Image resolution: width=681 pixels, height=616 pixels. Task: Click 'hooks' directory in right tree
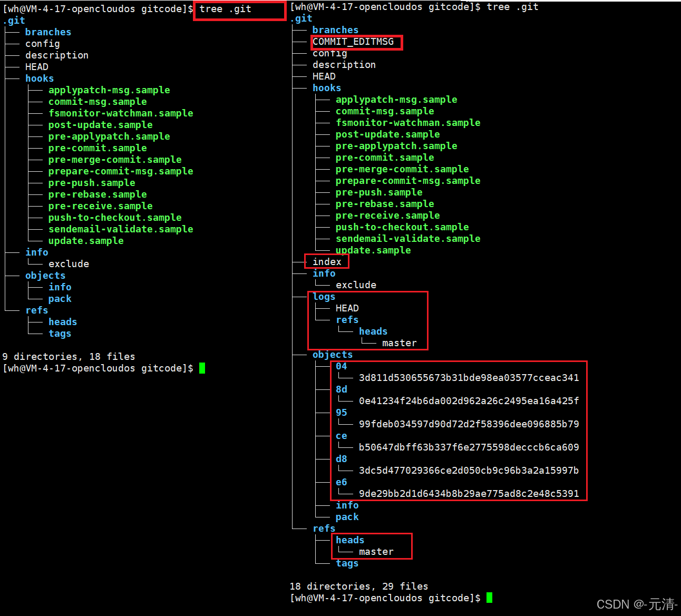326,88
